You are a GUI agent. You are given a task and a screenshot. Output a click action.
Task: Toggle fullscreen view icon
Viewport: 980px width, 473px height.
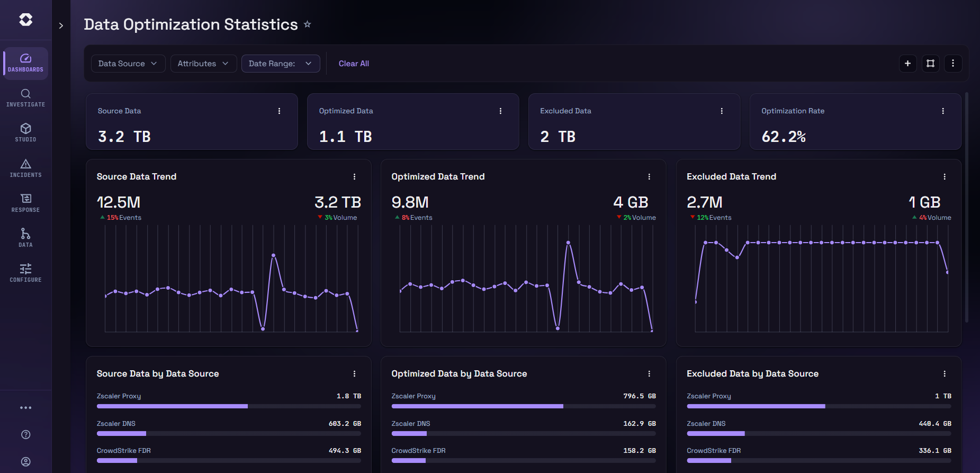[930, 64]
